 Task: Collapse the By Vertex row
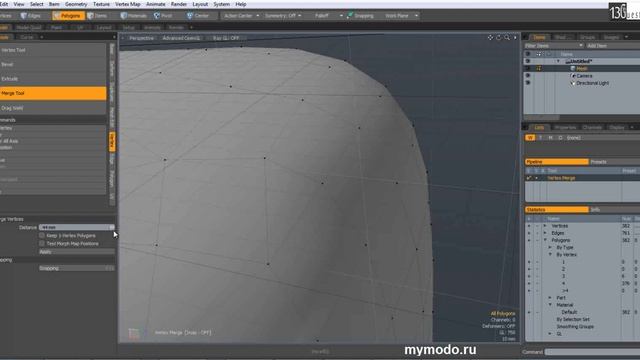click(550, 255)
